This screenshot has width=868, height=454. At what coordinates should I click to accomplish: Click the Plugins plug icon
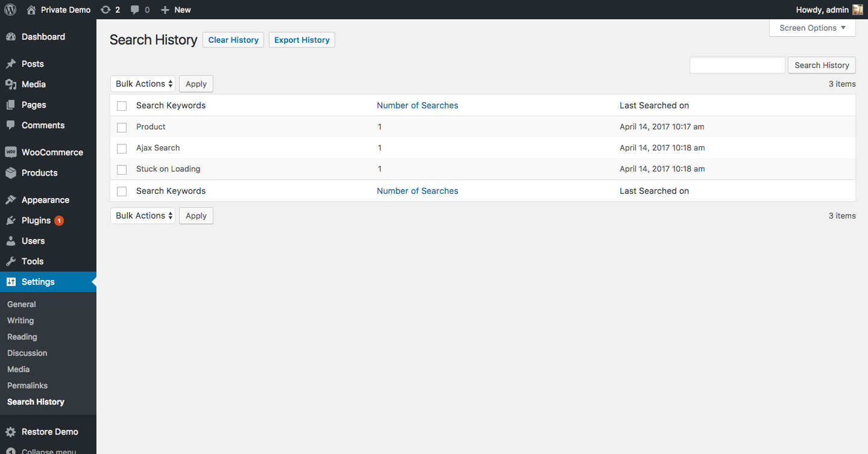11,220
